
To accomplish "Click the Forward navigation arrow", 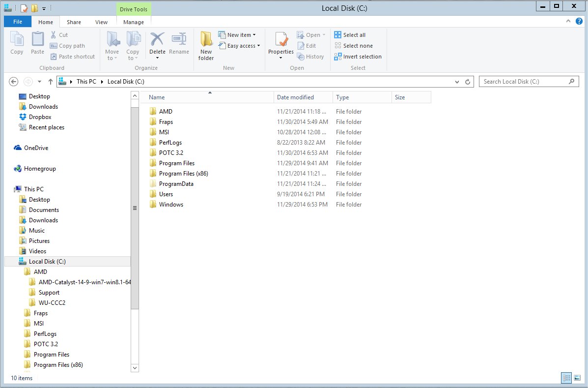I will click(x=28, y=82).
